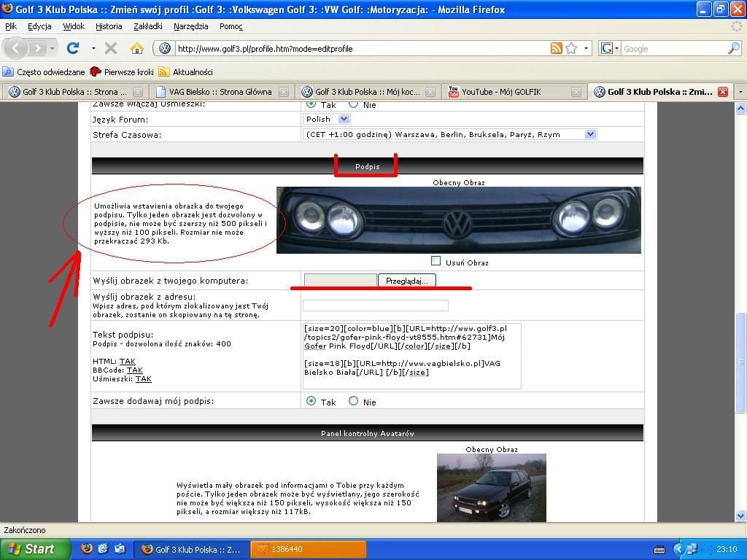This screenshot has width=747, height=560.
Task: Launch Firefox from quick launch bar
Action: tap(87, 549)
